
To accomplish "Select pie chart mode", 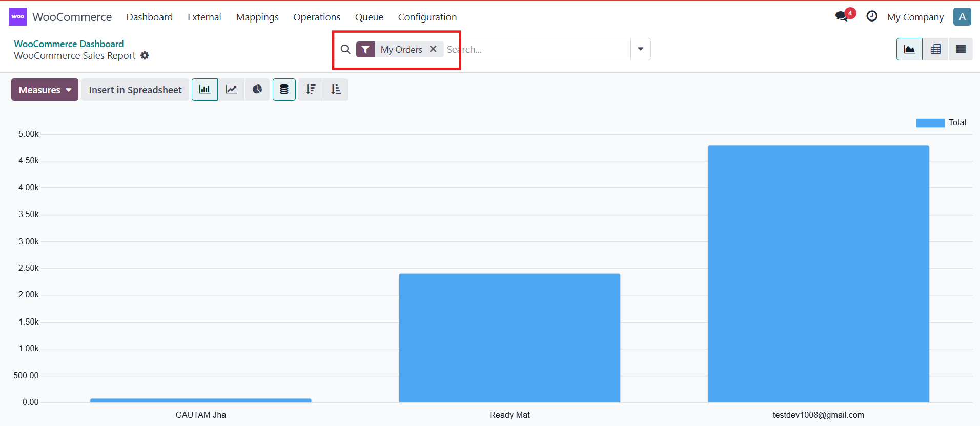I will [257, 90].
